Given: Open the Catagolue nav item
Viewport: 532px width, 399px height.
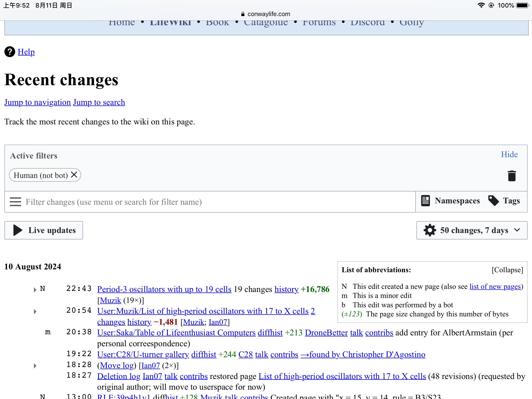Looking at the screenshot, I should 266,23.
